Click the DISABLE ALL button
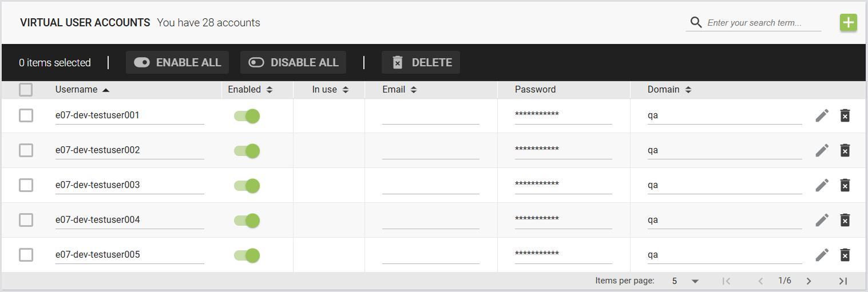 pos(293,63)
